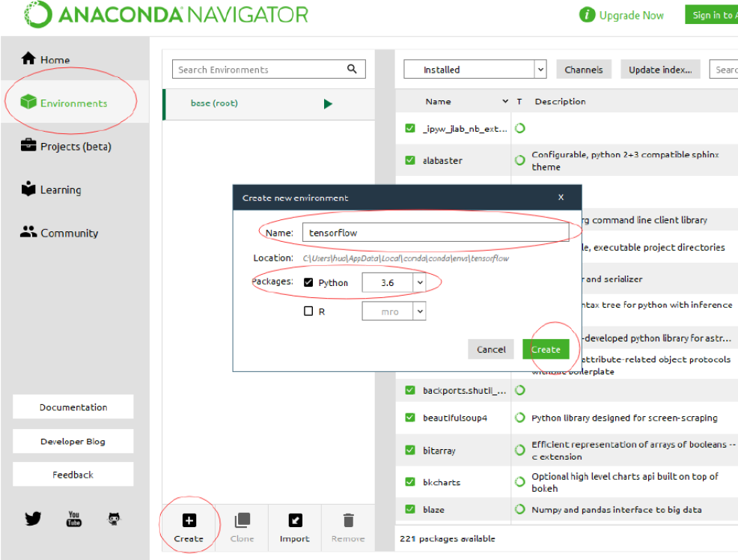Click the Projects briefcase icon
This screenshot has height=560, width=738.
[x=28, y=145]
